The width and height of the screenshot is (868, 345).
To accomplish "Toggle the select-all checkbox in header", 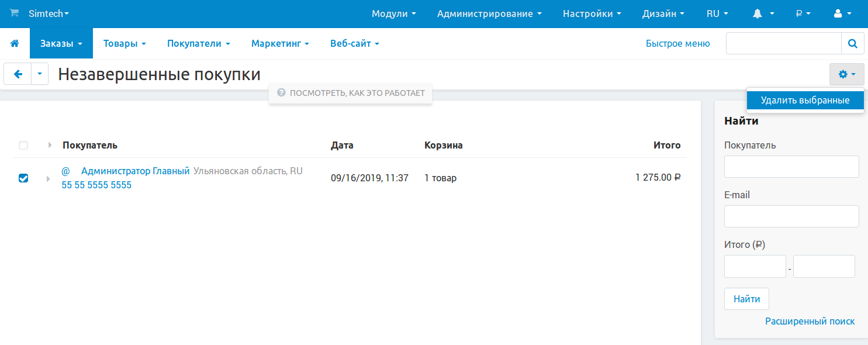I will pyautogui.click(x=23, y=146).
